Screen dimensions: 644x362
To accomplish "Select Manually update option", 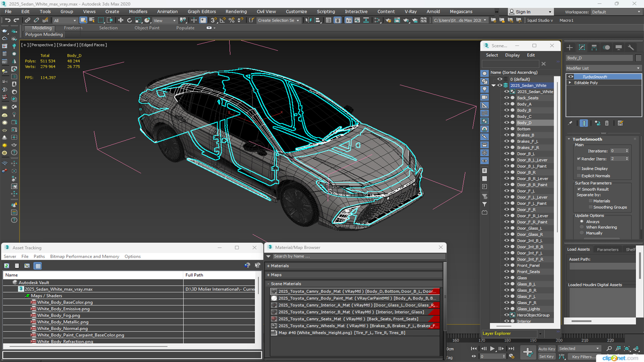I will tap(582, 233).
